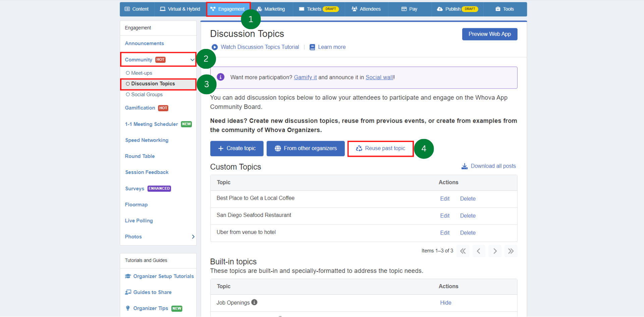Go to next page of topics
The height and width of the screenshot is (317, 644).
(495, 251)
